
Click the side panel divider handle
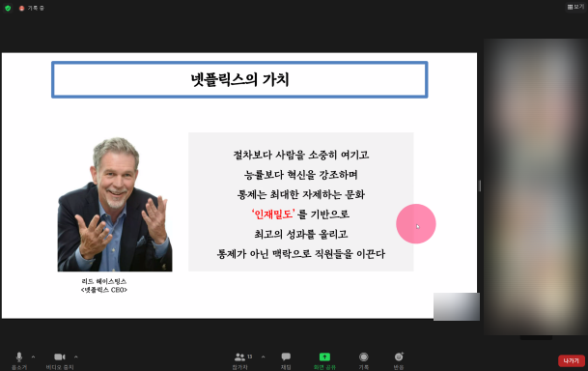click(480, 185)
